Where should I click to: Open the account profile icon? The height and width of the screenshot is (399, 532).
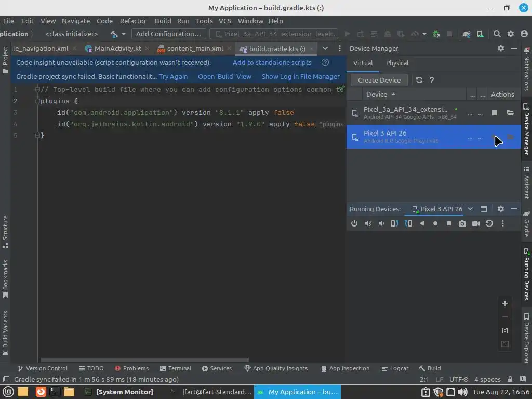(x=524, y=34)
